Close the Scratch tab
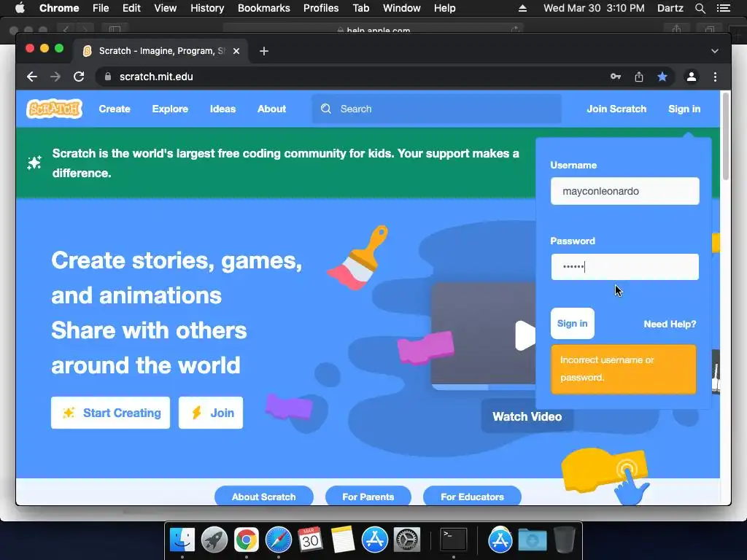This screenshot has height=560, width=747. click(x=236, y=51)
